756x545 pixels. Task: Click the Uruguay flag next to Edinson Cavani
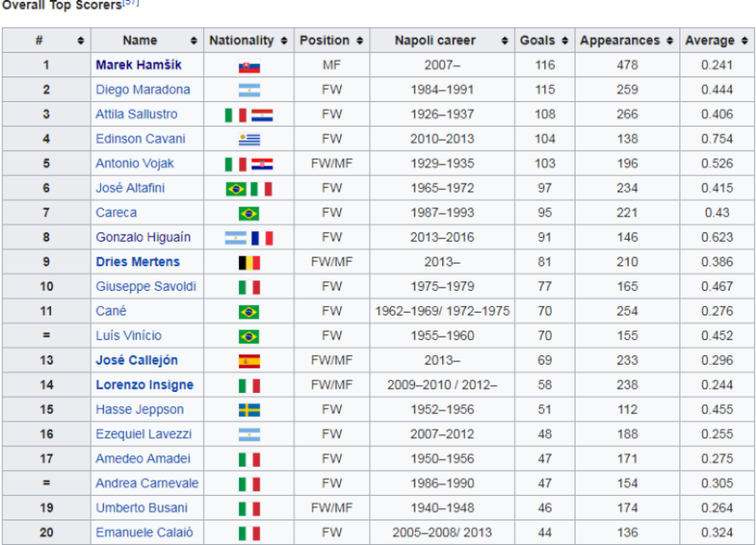click(x=249, y=140)
